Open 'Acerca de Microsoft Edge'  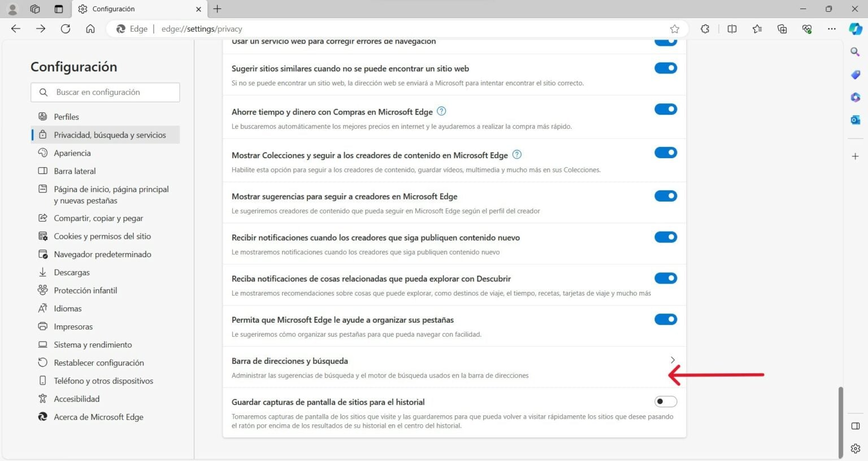click(x=98, y=417)
